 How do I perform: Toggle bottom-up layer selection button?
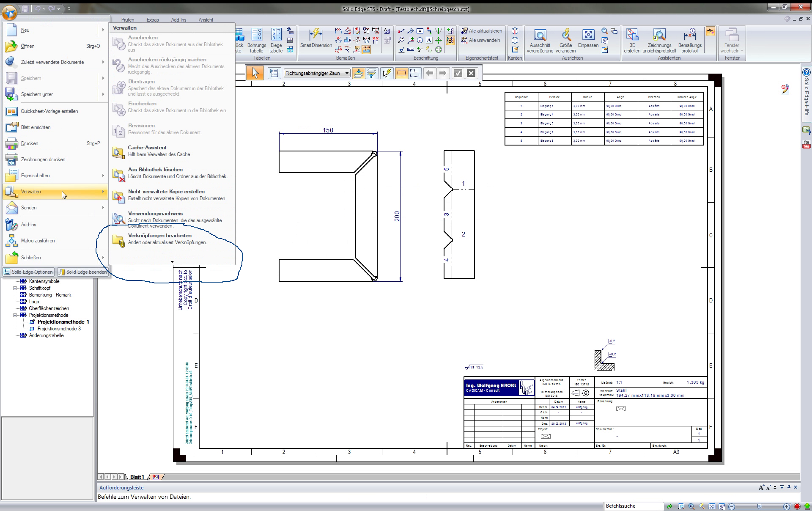tap(372, 73)
